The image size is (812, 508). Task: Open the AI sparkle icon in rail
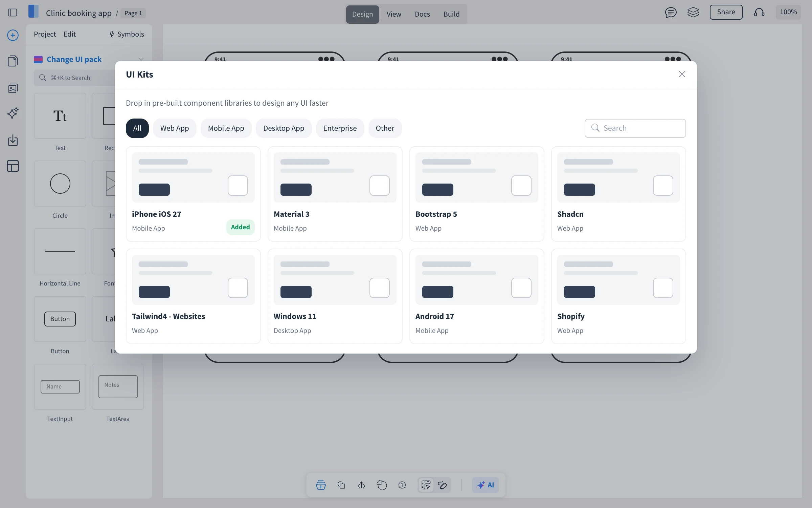(13, 113)
